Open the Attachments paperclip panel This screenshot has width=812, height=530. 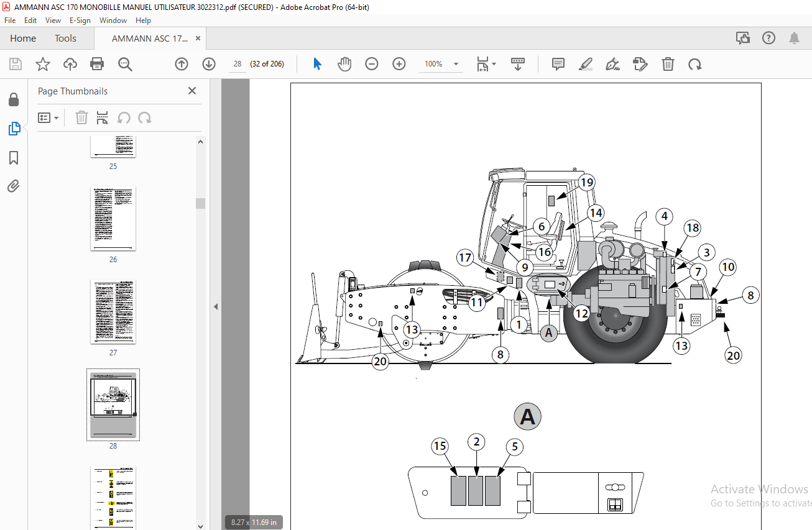pos(14,186)
